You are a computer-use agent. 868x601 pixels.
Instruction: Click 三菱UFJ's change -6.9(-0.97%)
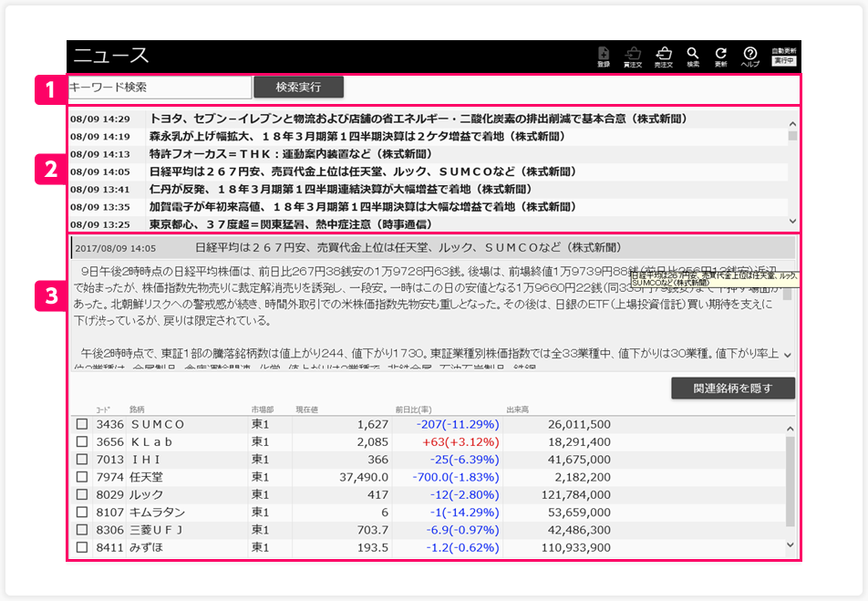[x=463, y=530]
